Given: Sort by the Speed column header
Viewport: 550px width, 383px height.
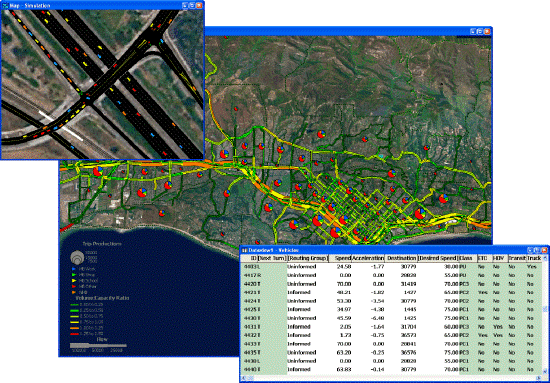Looking at the screenshot, I should [x=340, y=258].
